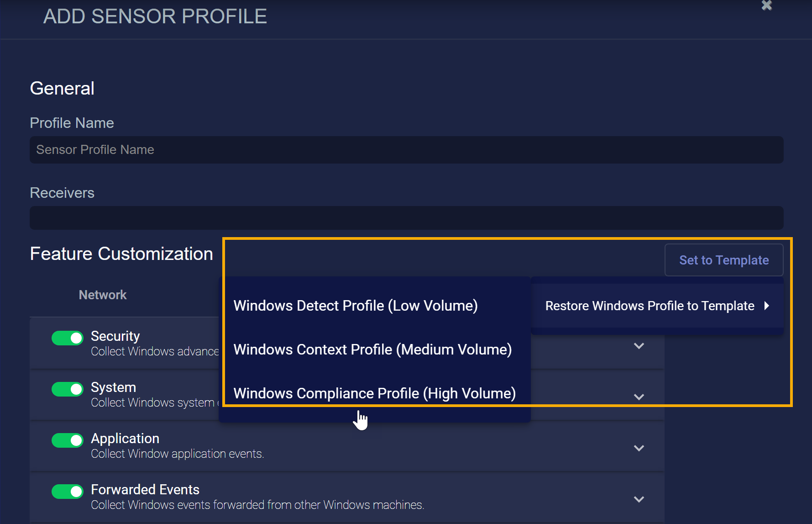Open the Set to Template button
812x524 pixels.
723,260
